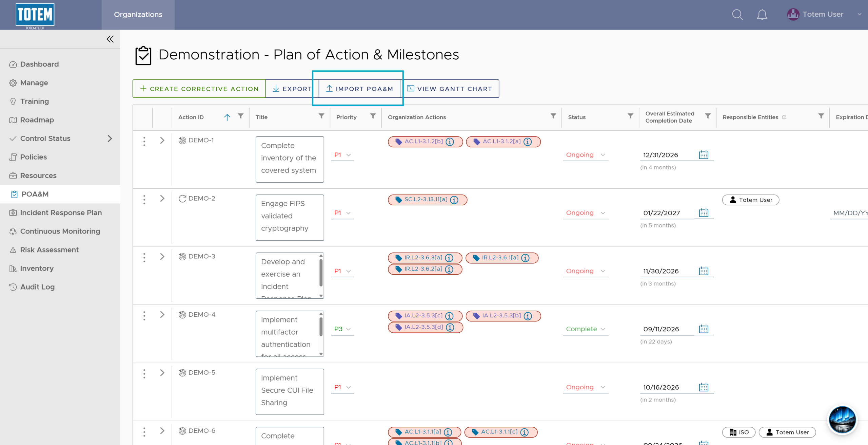
Task: Open status dropdown for DEMO-5
Action: coord(586,387)
